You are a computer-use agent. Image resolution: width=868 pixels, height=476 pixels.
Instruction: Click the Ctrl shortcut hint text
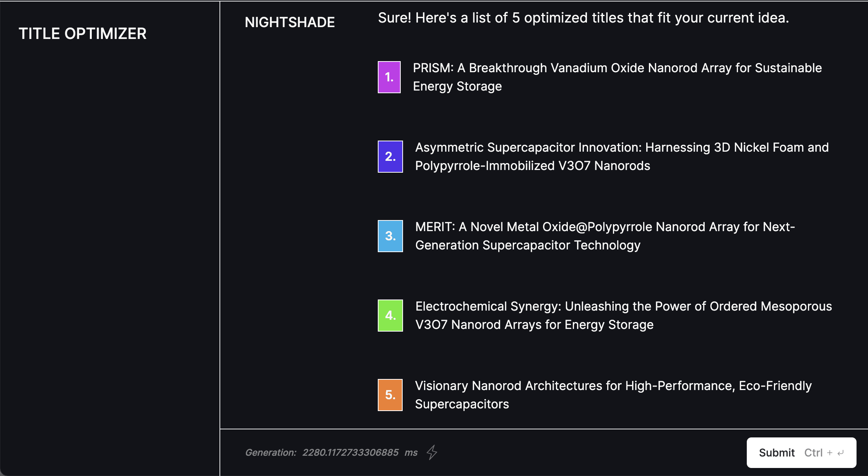(x=813, y=453)
